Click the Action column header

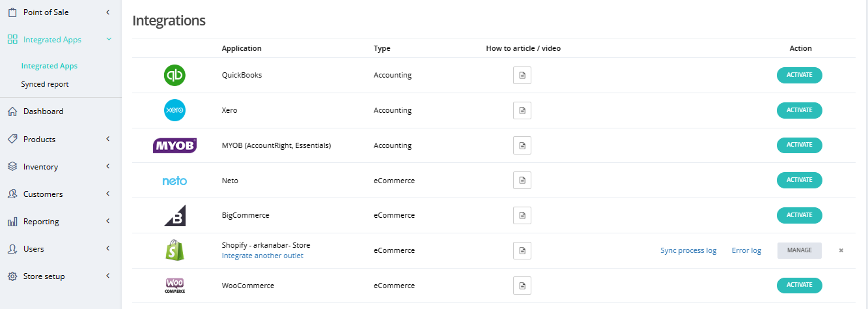(x=800, y=48)
